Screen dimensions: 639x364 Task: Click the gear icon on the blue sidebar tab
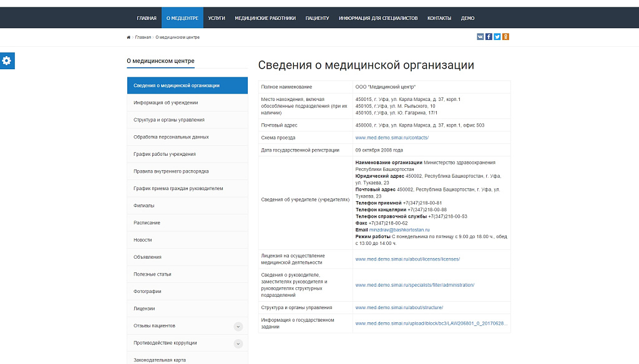(x=7, y=60)
